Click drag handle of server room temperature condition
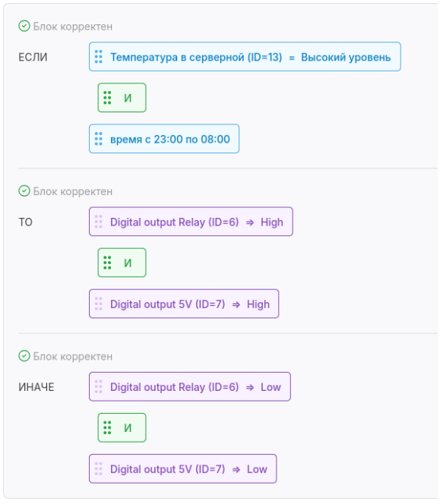 click(x=99, y=57)
